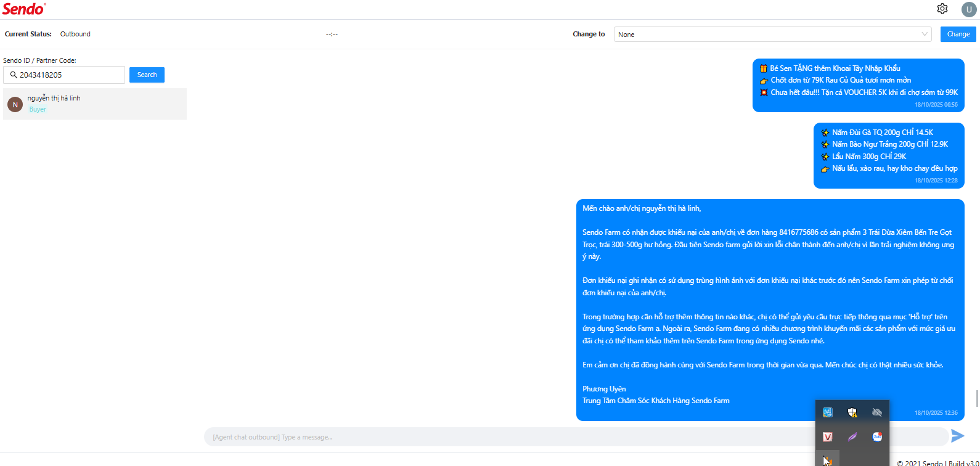Screen dimensions: 980x466
Task: Open the red V tray icon
Action: pyautogui.click(x=828, y=437)
